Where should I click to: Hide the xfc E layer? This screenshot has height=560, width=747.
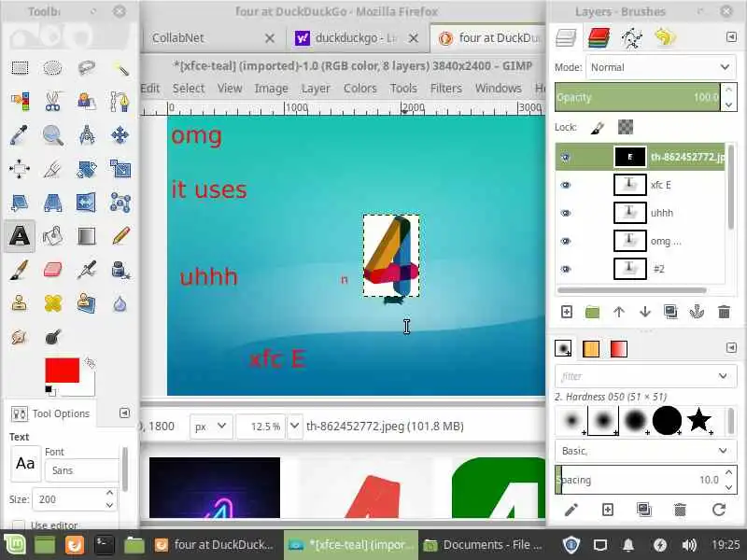566,185
